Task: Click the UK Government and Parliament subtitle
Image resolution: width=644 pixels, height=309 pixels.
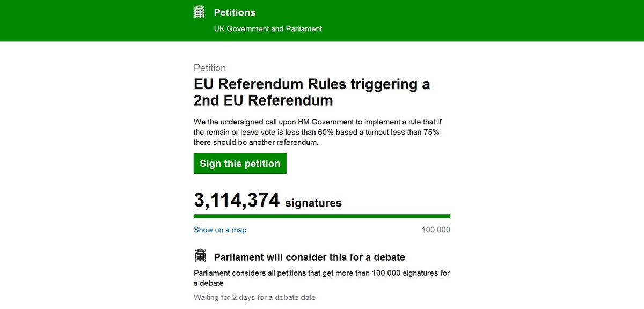Action: [x=268, y=28]
